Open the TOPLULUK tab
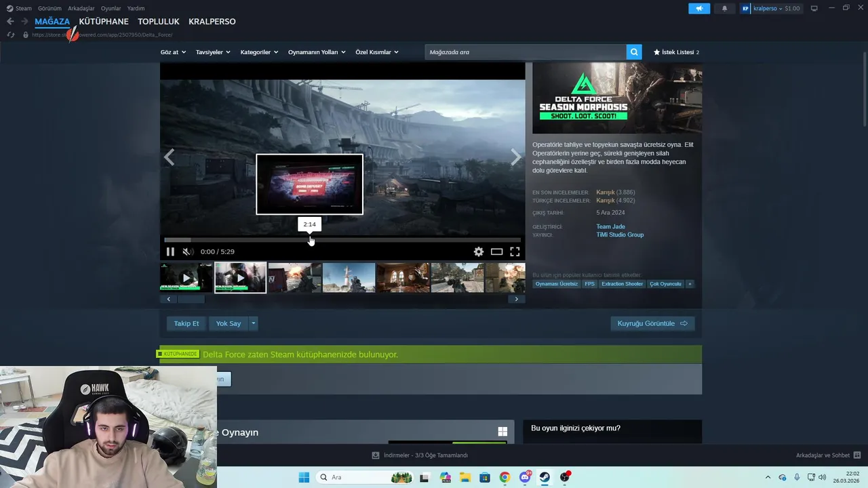Image resolution: width=868 pixels, height=488 pixels. [x=159, y=22]
